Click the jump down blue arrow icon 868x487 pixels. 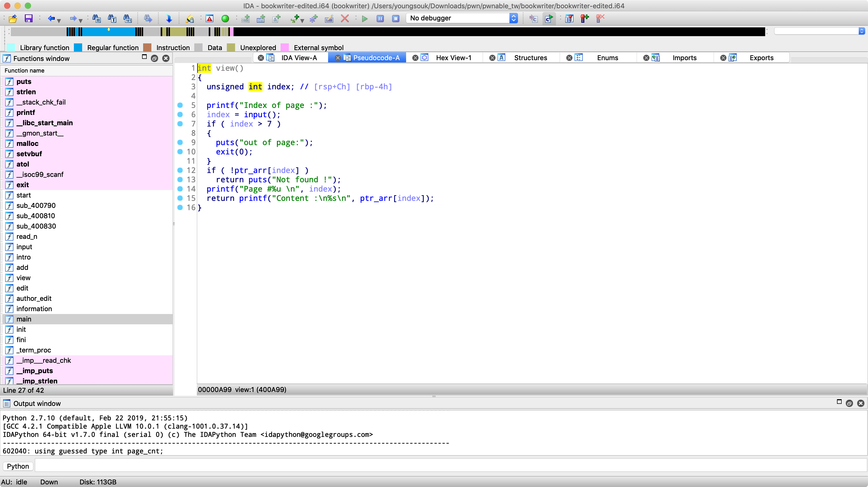(x=169, y=19)
